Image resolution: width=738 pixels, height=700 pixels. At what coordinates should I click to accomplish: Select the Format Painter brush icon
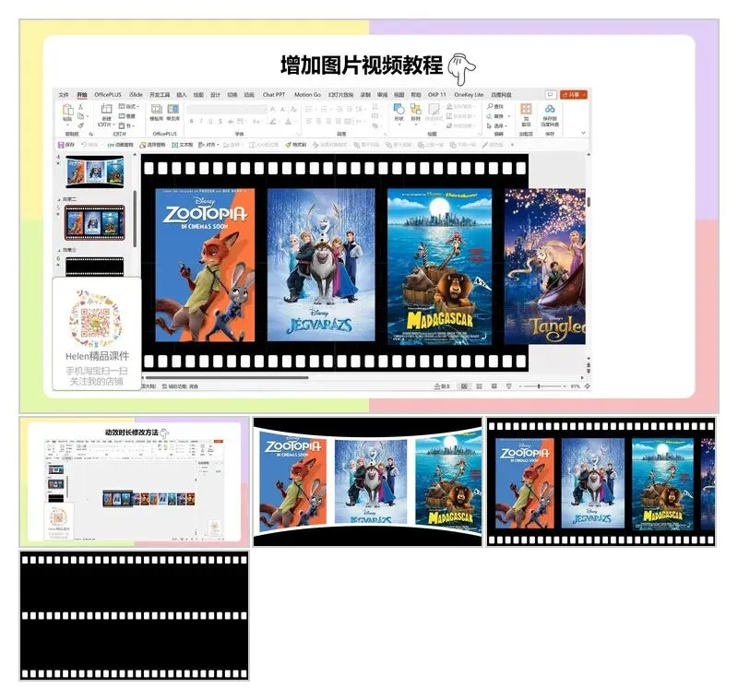[x=80, y=125]
